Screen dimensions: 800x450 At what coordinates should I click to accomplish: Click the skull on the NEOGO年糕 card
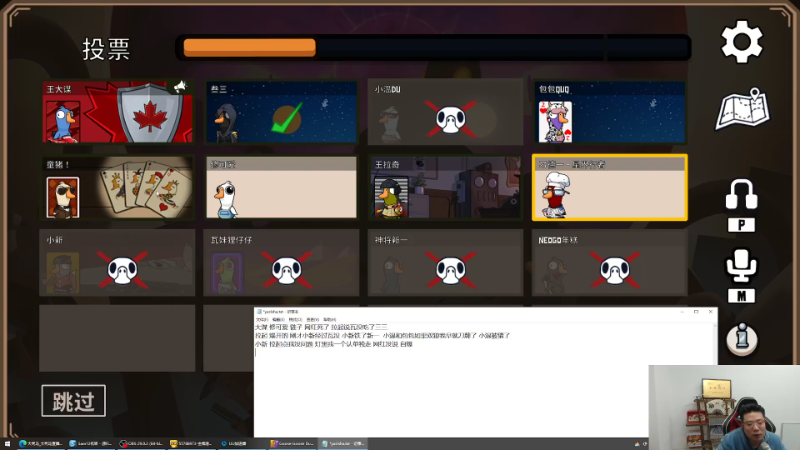(x=615, y=270)
